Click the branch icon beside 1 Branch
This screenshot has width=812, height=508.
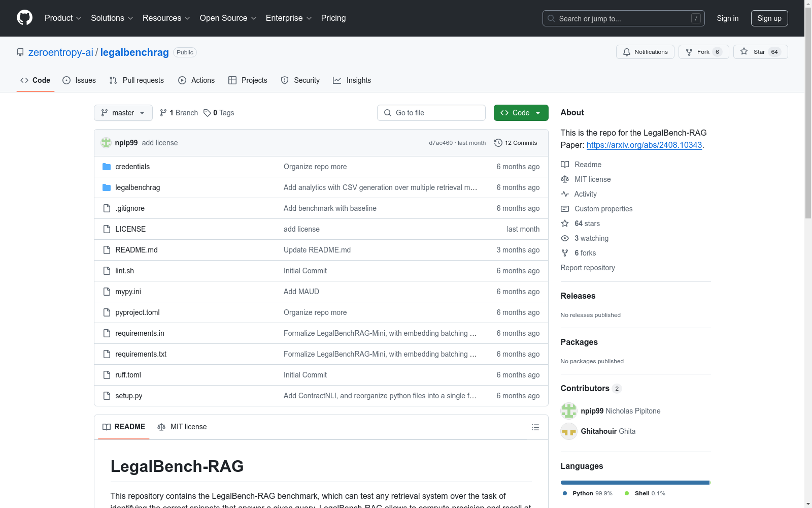coord(163,113)
